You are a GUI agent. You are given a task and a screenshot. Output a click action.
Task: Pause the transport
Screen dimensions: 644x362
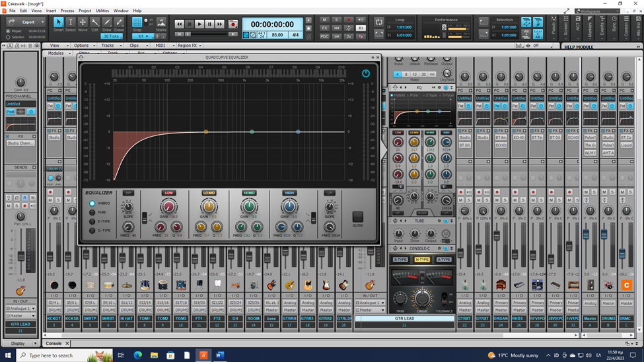coord(209,24)
